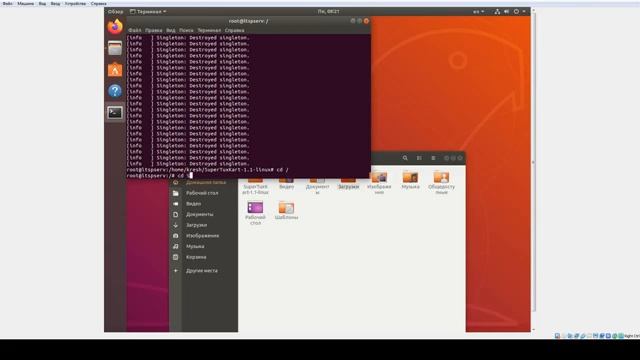
Task: Open the Help icon in the dock
Action: (x=115, y=91)
